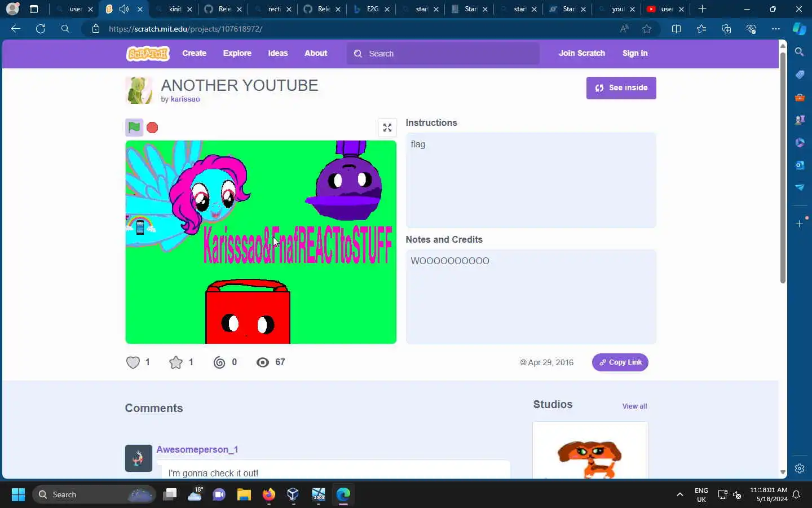Open Awesomeperson_1's profile
The height and width of the screenshot is (508, 812).
pos(197,450)
